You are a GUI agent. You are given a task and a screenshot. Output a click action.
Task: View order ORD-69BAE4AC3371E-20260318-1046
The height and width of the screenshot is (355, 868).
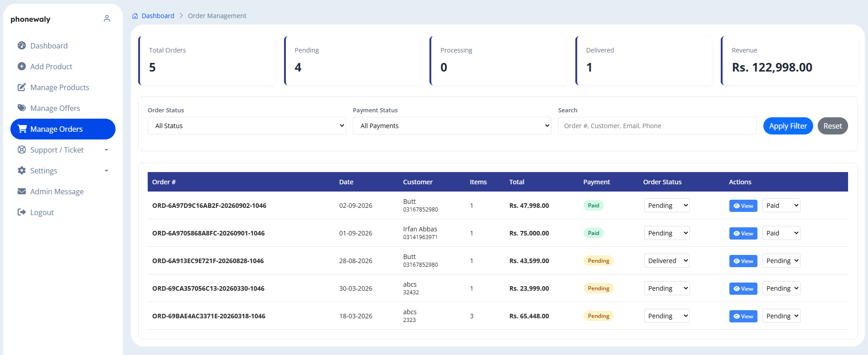[743, 317]
